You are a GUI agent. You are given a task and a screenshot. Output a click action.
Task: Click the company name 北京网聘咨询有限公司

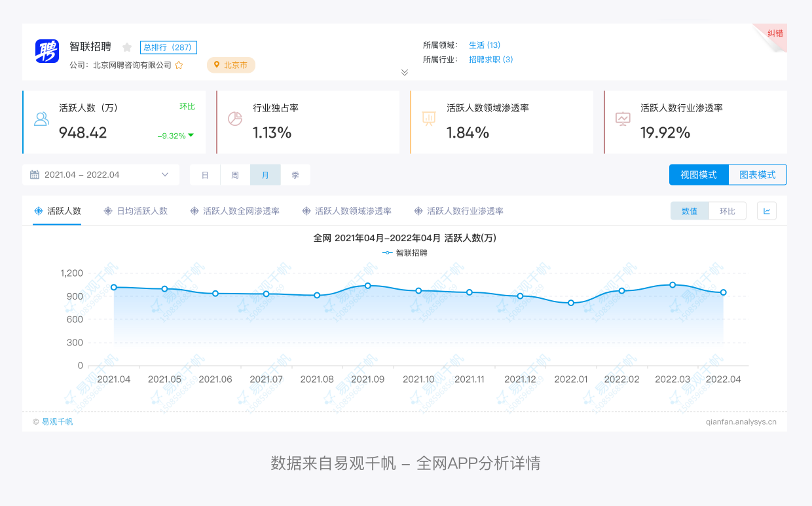pyautogui.click(x=132, y=66)
